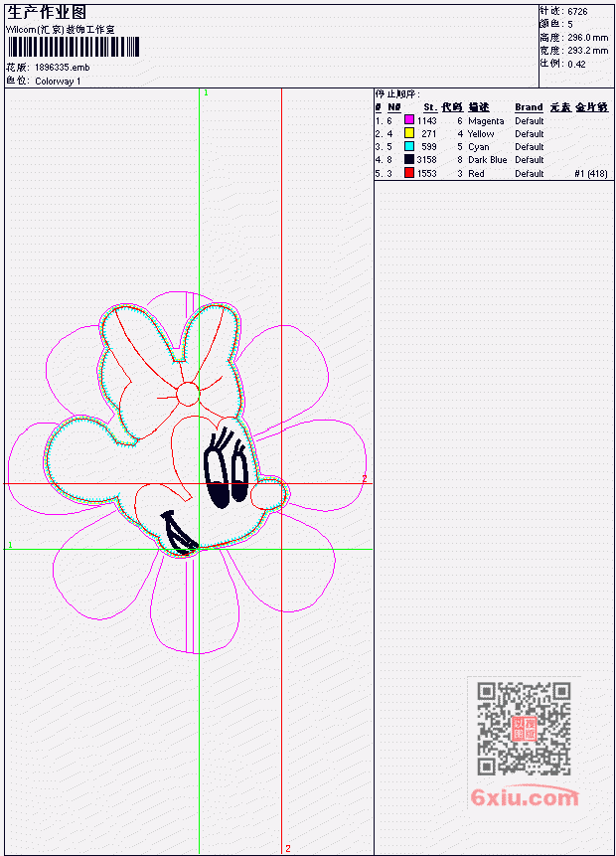
Task: Click the stitch count value '6726'
Action: tap(577, 12)
